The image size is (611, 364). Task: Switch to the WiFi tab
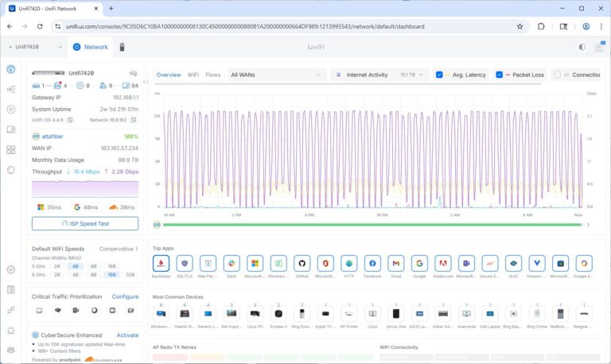[x=193, y=75]
